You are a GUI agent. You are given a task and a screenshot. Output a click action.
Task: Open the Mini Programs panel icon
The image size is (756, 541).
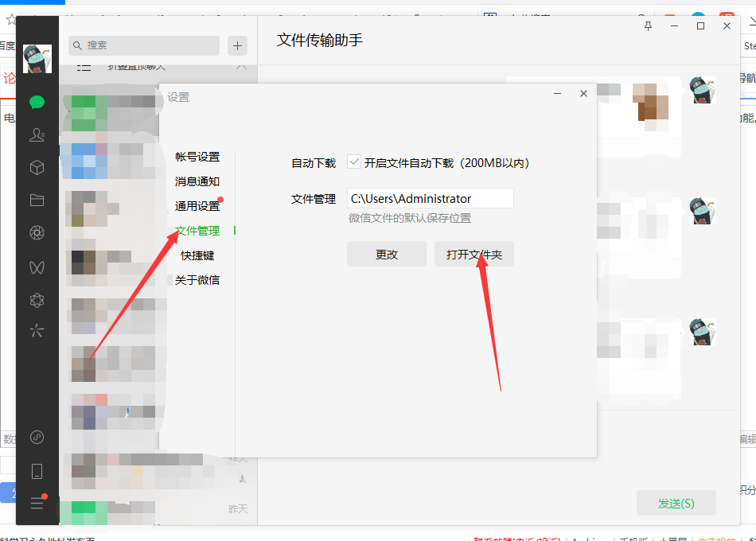click(x=37, y=438)
